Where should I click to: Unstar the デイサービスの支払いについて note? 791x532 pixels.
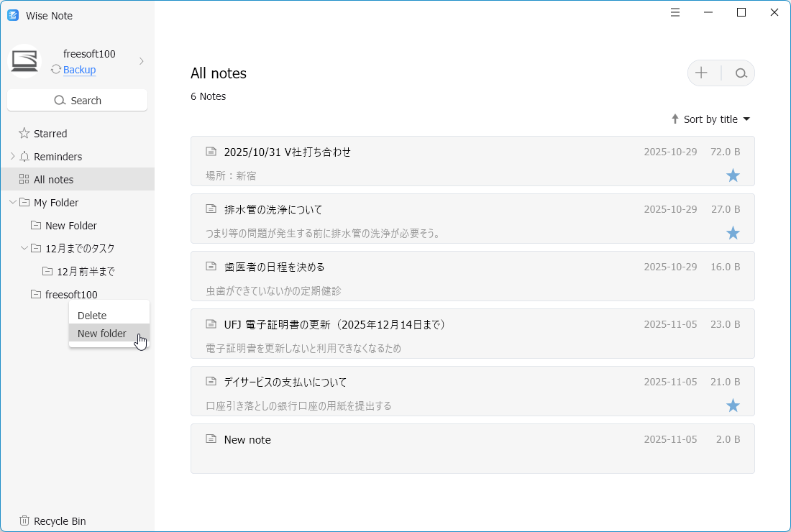(733, 405)
